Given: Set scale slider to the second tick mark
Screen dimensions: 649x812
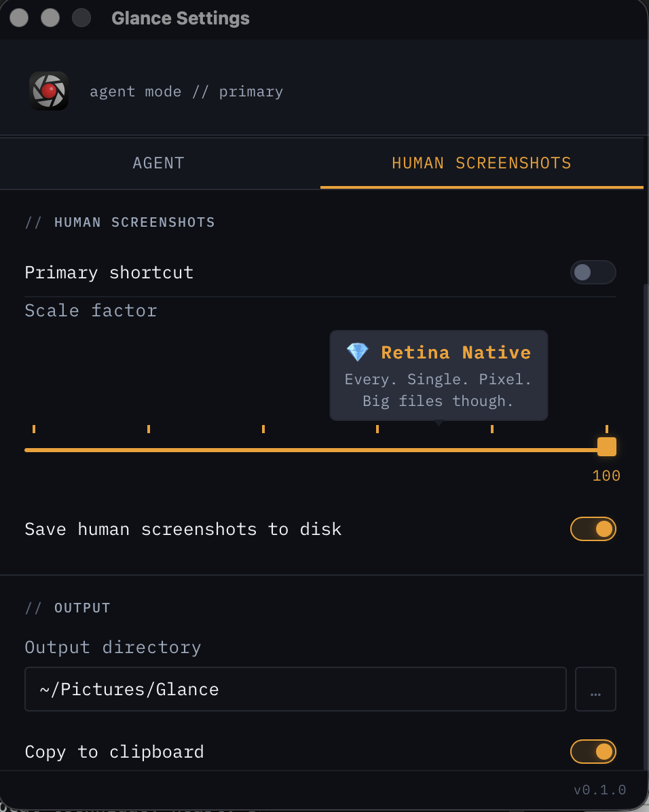Looking at the screenshot, I should pos(149,449).
